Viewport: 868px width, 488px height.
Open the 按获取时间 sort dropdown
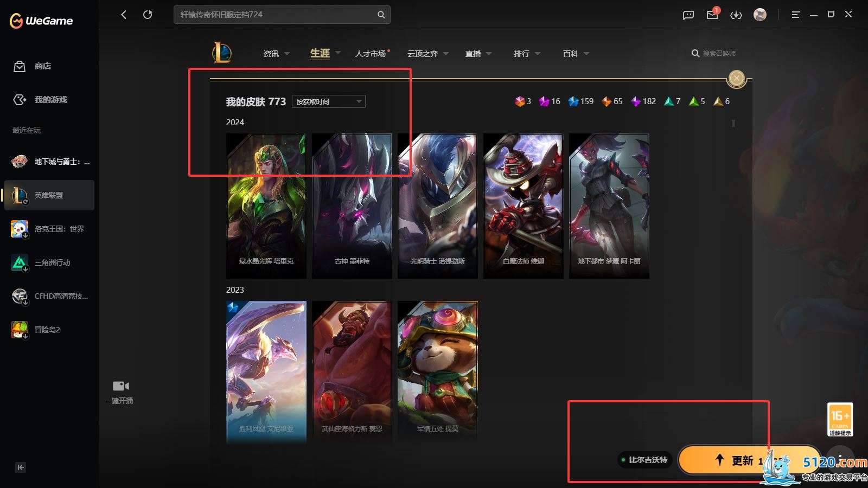[329, 101]
